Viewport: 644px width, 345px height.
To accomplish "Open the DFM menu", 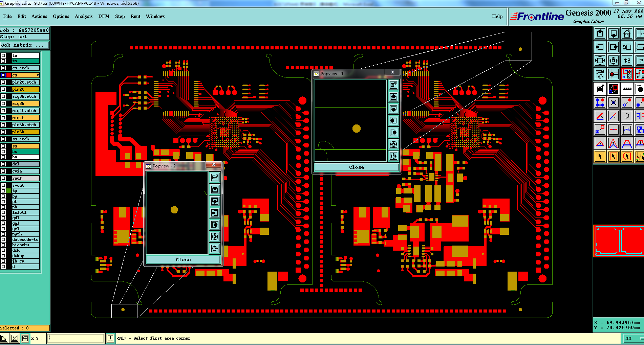I will [x=104, y=16].
